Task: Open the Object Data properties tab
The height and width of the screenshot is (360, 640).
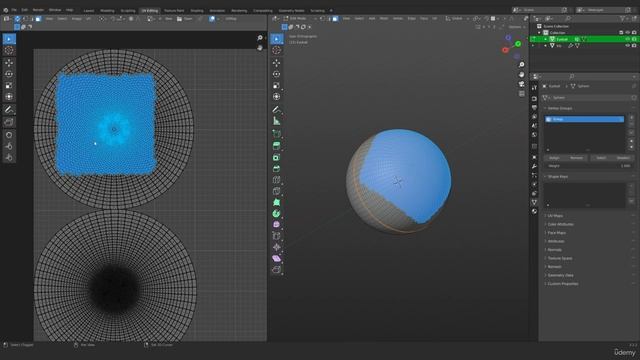Action: 534,202
